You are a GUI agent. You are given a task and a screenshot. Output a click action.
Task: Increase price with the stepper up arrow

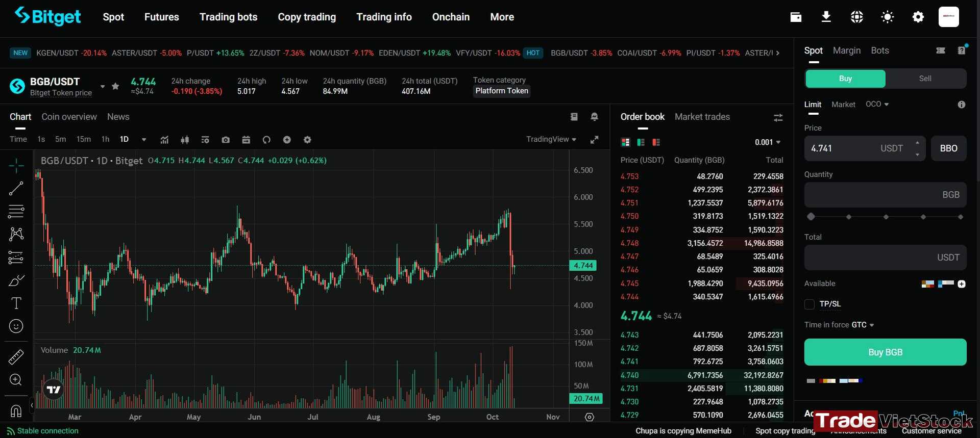click(x=917, y=143)
